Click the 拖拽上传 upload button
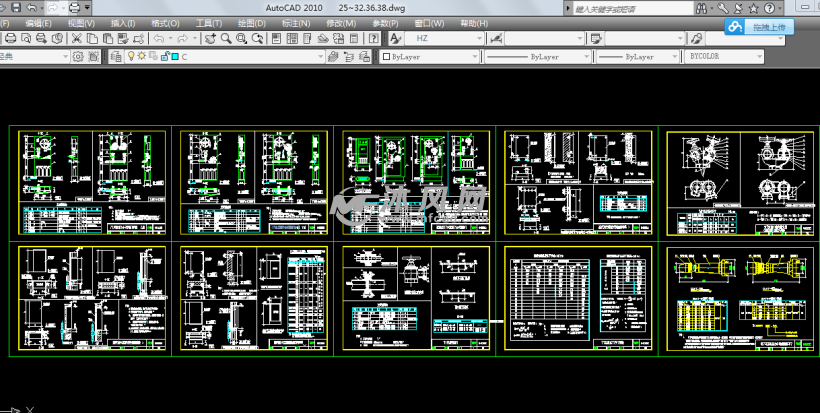 click(x=759, y=27)
